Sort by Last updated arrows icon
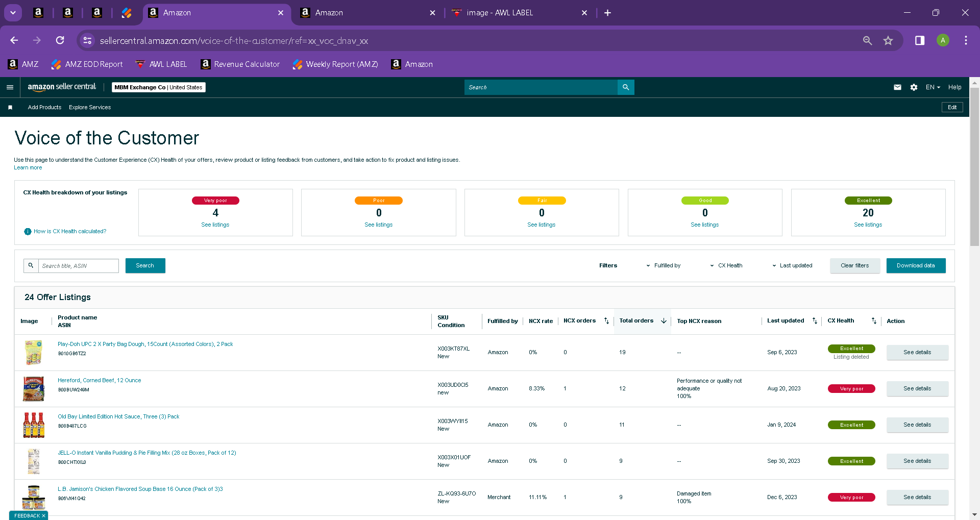980x520 pixels. point(815,321)
